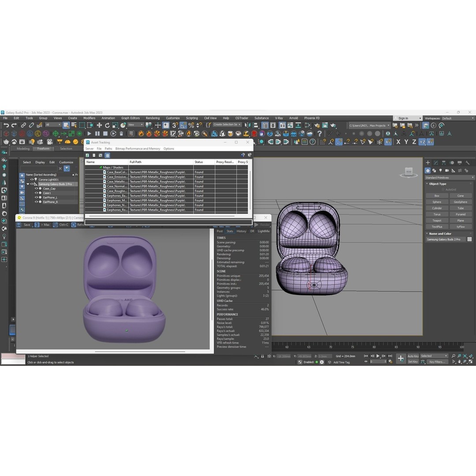Select the Cameras category in Create panel

click(x=447, y=171)
